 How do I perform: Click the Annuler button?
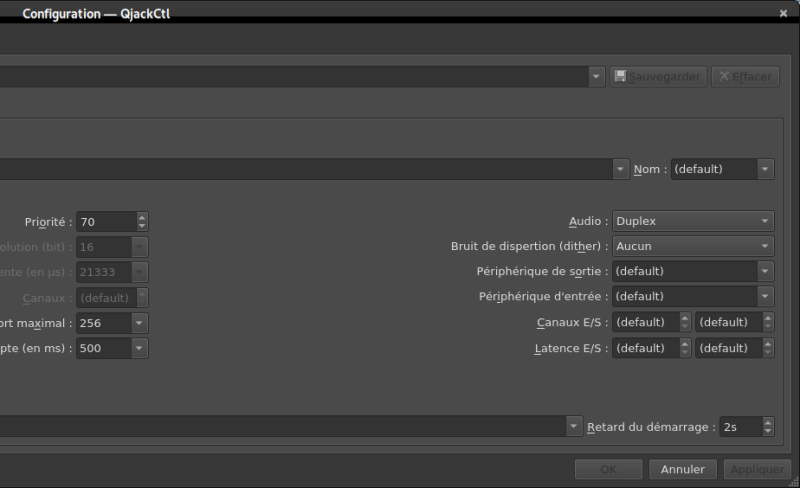click(683, 469)
